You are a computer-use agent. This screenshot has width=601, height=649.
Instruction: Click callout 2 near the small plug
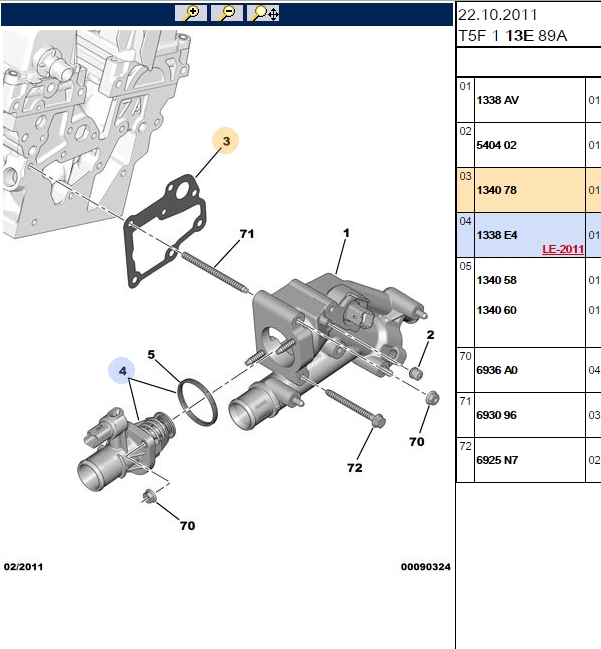[430, 335]
